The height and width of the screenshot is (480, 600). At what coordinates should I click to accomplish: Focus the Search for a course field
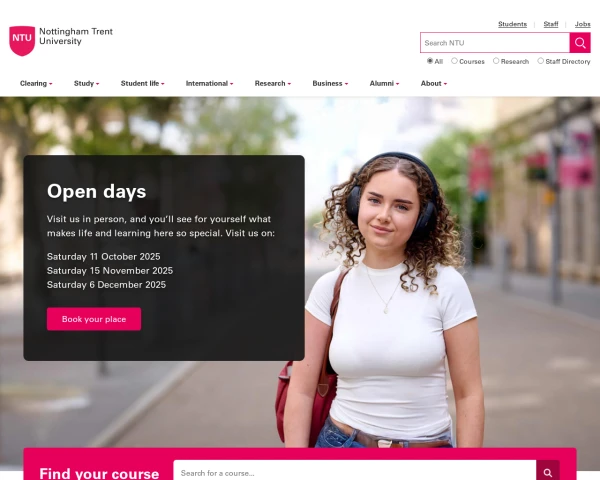pos(355,472)
